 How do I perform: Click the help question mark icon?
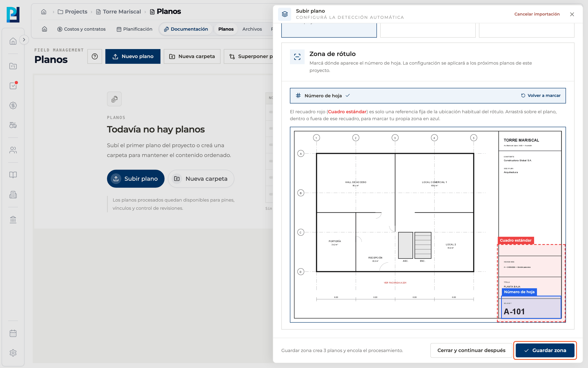coord(95,56)
